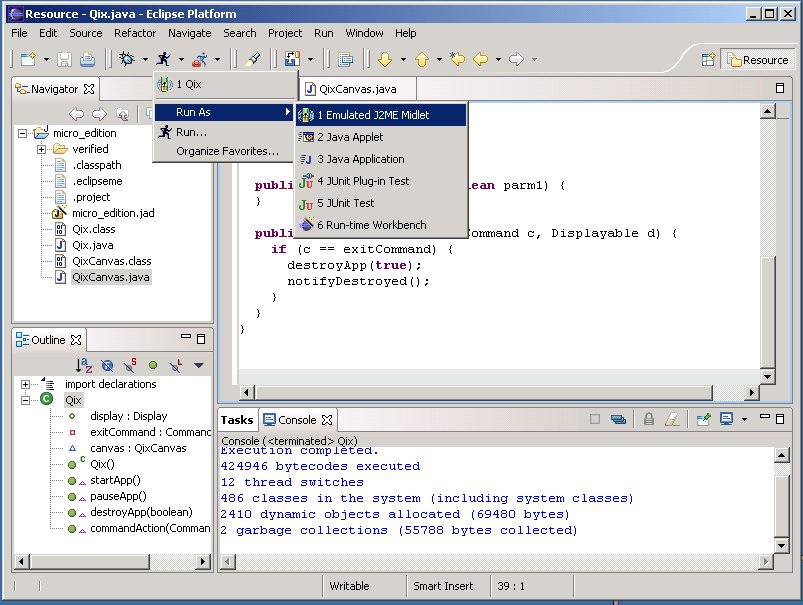The height and width of the screenshot is (605, 803).
Task: Click the Next Annotation yellow down arrow
Action: [x=385, y=59]
